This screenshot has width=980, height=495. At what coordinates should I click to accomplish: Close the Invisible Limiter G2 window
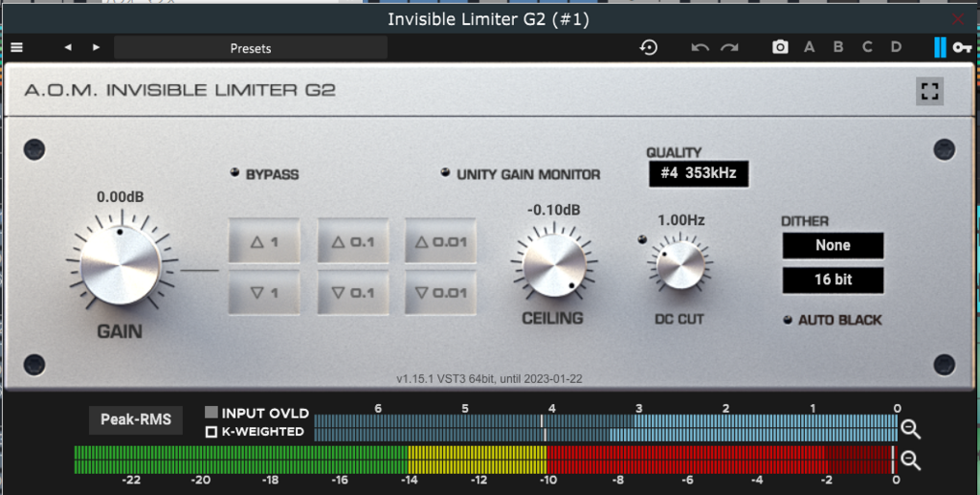click(x=957, y=19)
